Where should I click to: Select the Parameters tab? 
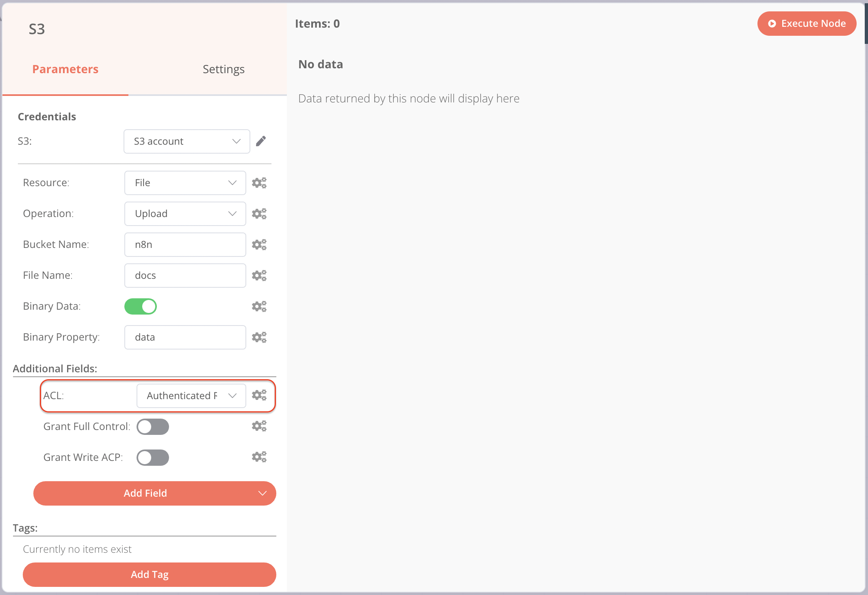(65, 69)
